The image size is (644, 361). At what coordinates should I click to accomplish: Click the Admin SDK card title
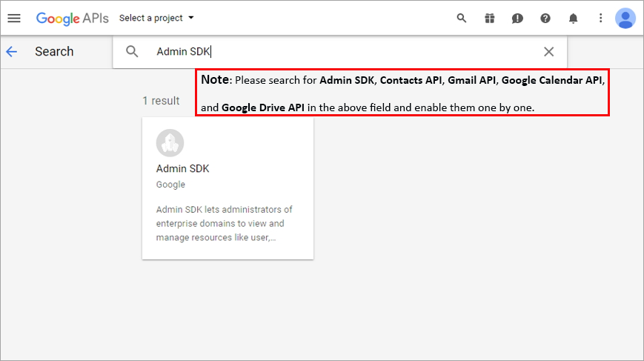(x=183, y=169)
